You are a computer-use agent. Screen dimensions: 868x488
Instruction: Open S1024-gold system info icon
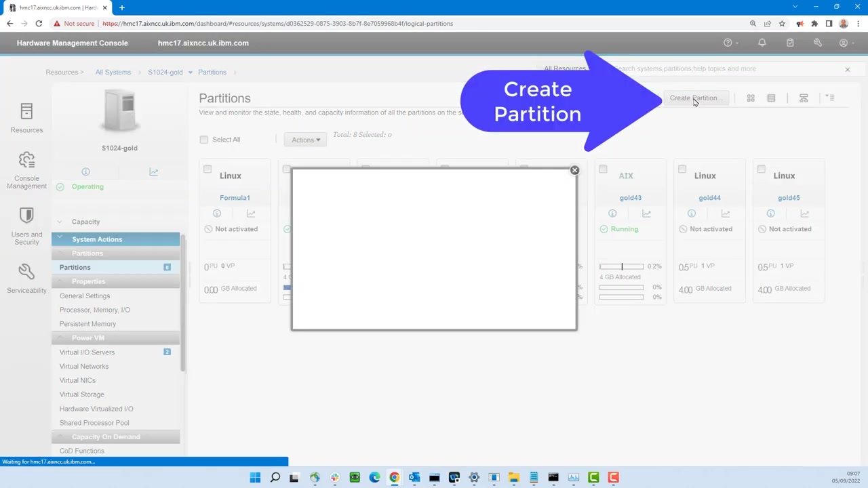(85, 171)
